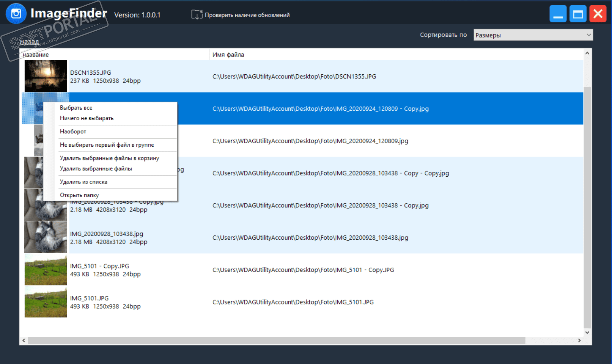Click the path ending 'IMG_20200928_103438 - Copy - Copy.jpg'
The height and width of the screenshot is (364, 612).
(x=330, y=173)
